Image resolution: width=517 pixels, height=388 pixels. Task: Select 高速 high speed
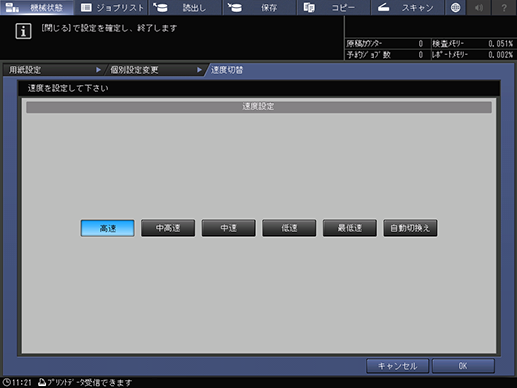coord(108,228)
